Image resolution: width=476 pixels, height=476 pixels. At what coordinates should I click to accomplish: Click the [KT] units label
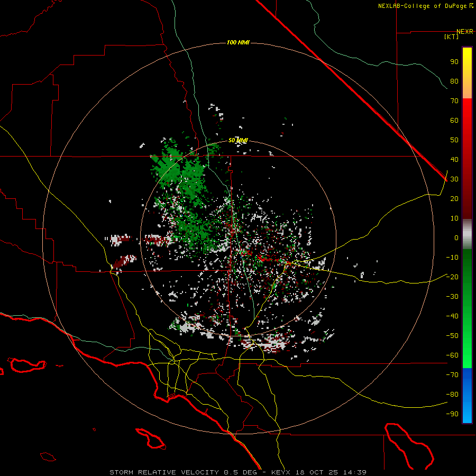click(x=452, y=36)
